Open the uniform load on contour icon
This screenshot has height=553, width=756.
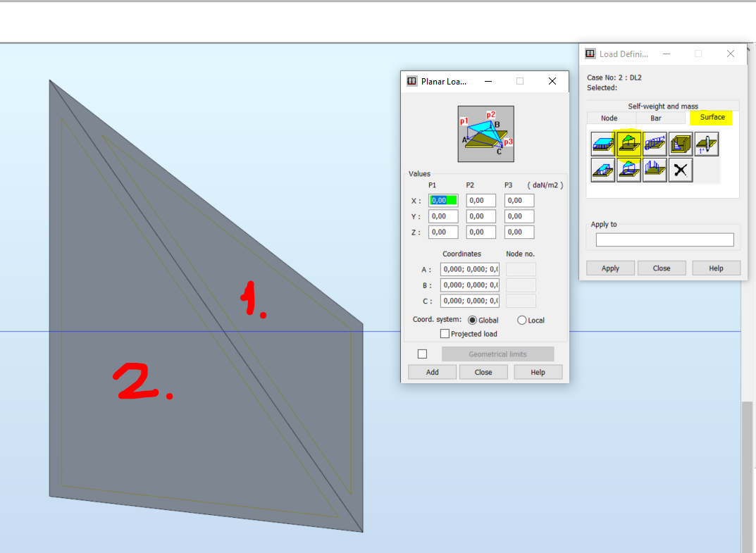[x=603, y=169]
